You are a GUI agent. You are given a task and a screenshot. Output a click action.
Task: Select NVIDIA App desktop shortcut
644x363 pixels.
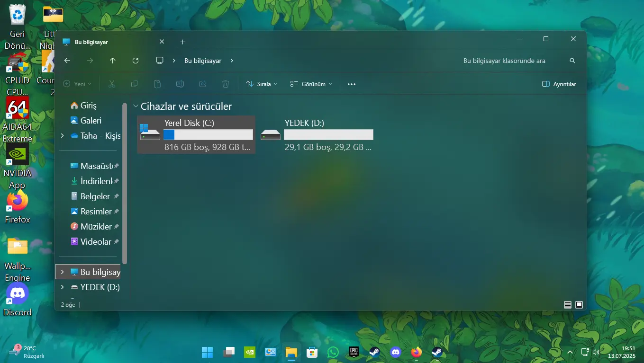(18, 167)
